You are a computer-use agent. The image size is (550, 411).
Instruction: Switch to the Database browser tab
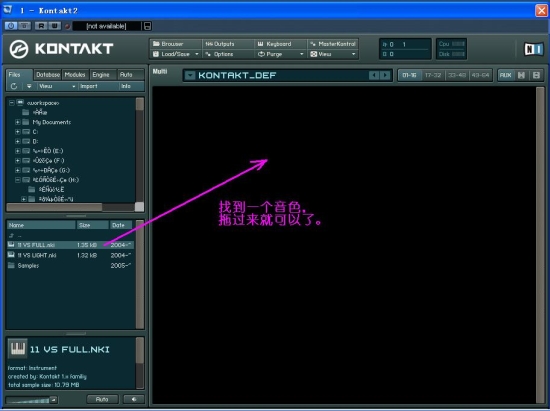[48, 75]
